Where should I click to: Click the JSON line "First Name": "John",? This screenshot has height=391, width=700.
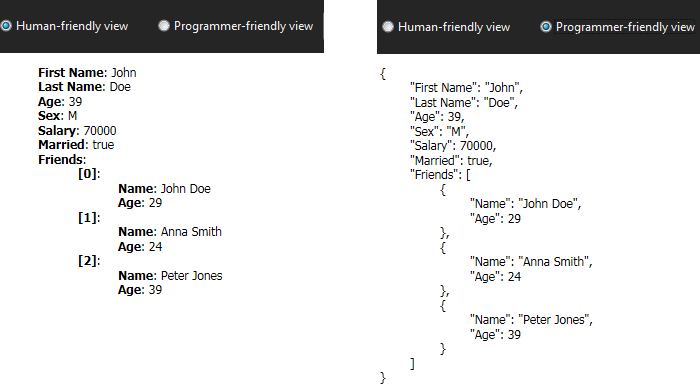(466, 87)
